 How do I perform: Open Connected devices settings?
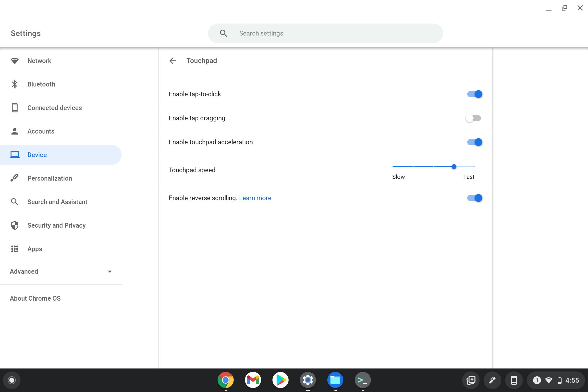pos(54,108)
